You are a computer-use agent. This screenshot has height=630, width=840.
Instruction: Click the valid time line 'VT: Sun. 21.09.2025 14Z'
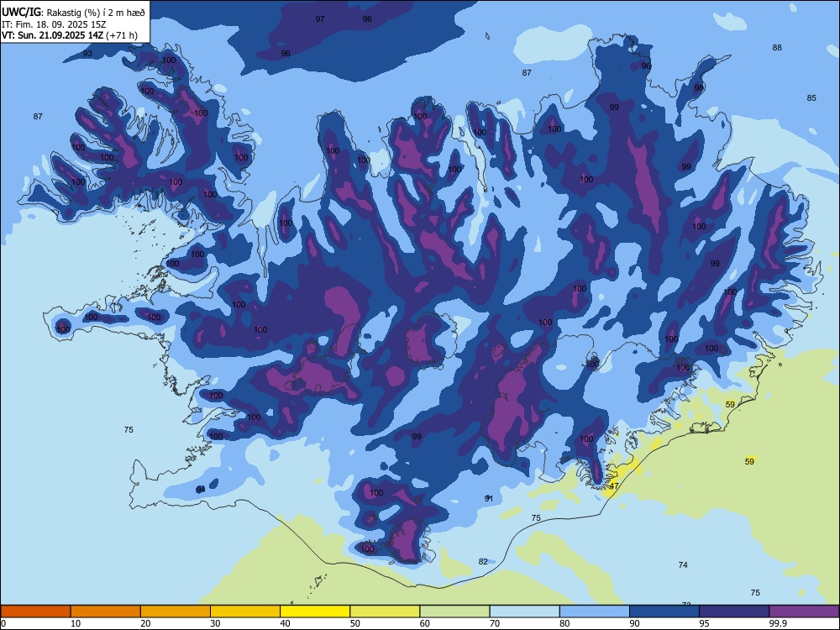point(53,35)
